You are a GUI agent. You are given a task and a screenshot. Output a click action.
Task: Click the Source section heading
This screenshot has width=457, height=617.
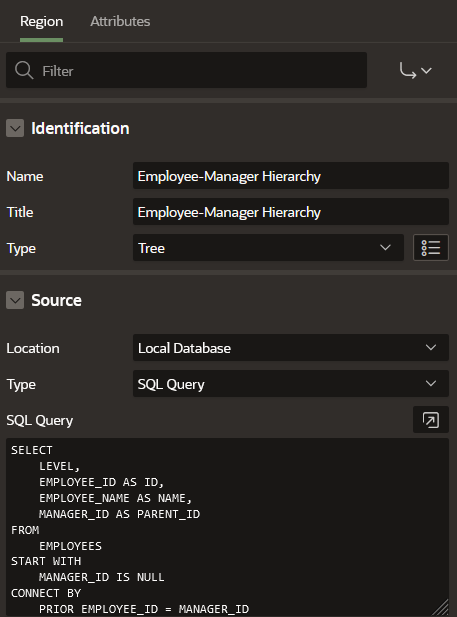click(57, 300)
